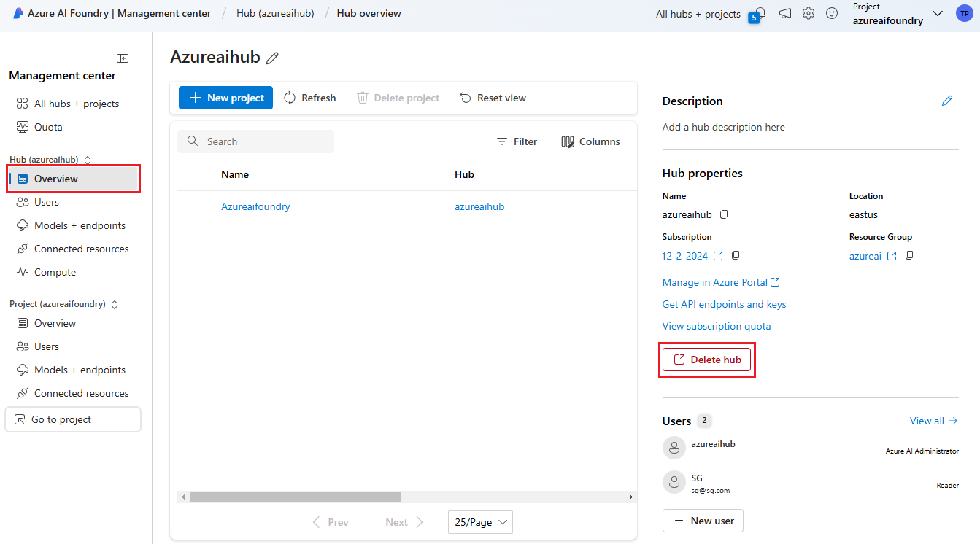This screenshot has width=980, height=544.
Task: Click the New user button
Action: pos(703,521)
